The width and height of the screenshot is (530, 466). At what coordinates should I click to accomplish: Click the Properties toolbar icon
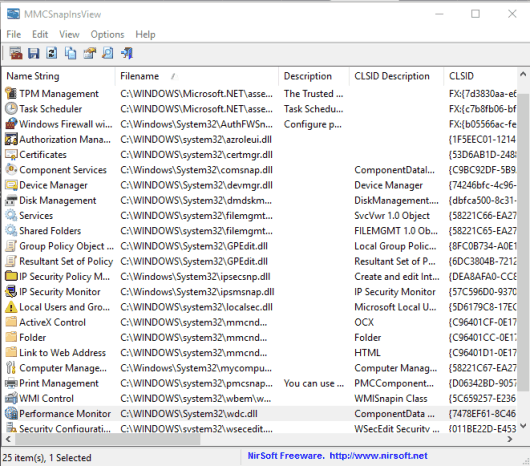[x=90, y=53]
